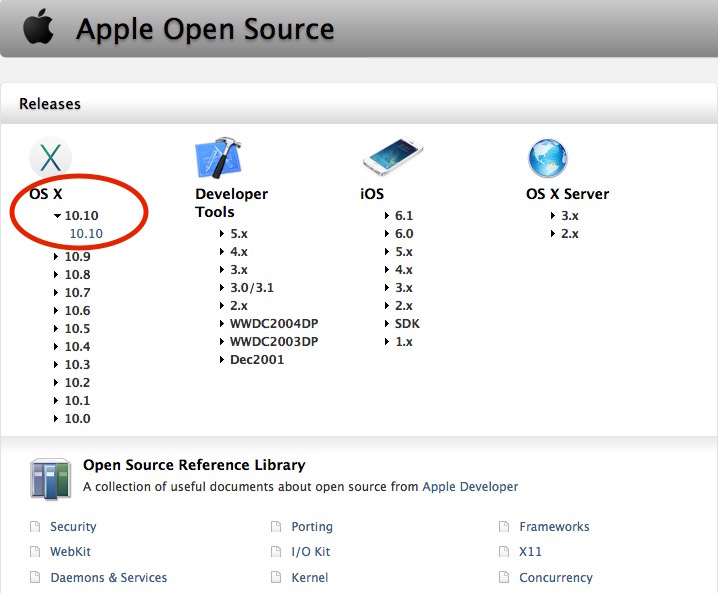This screenshot has width=718, height=593.
Task: Click the OS X Server globe icon
Action: coord(548,158)
